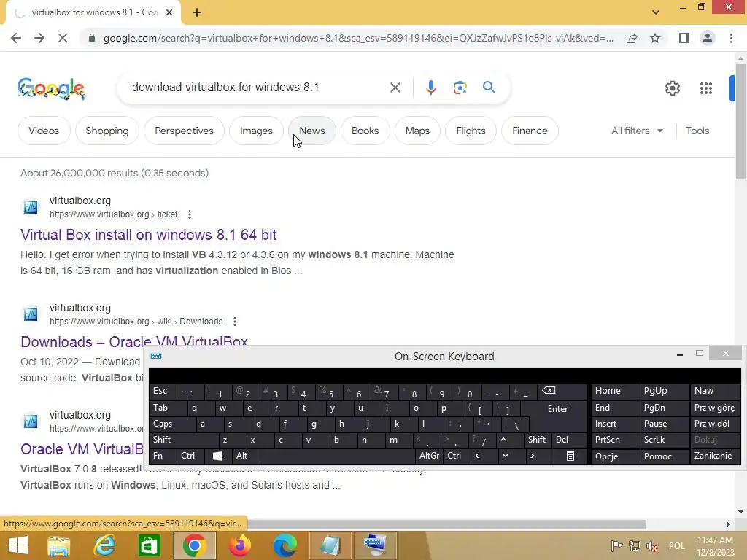Go back using the browser back arrow
747x560 pixels.
16,38
